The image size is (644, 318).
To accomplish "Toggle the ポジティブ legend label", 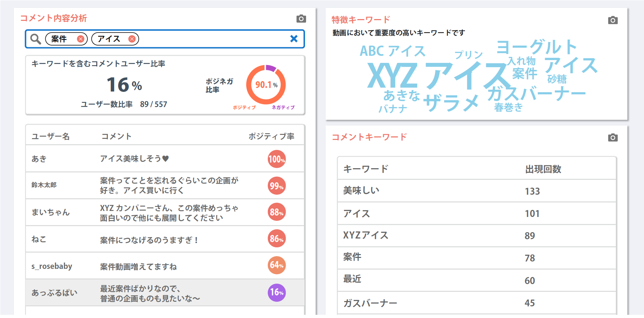I will click(244, 107).
